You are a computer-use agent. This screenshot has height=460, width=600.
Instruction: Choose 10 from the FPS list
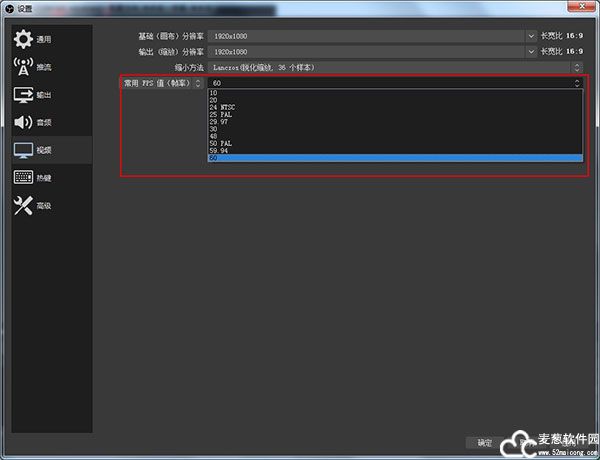214,94
